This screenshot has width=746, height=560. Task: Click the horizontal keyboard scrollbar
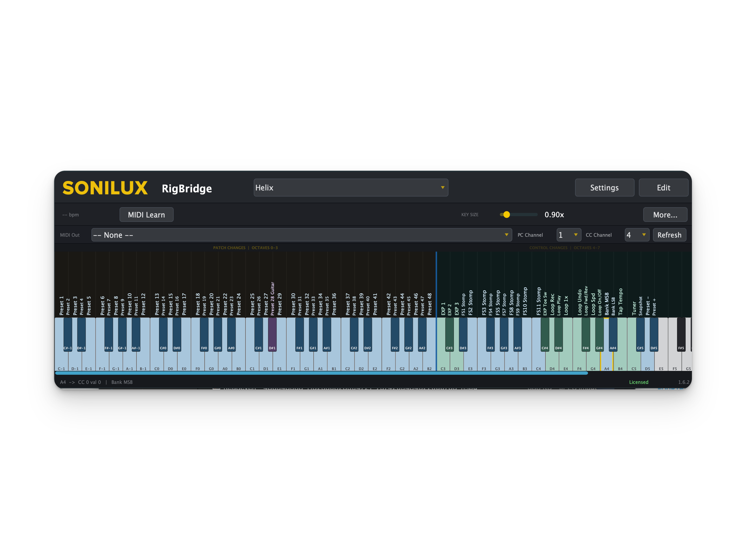[x=321, y=373]
